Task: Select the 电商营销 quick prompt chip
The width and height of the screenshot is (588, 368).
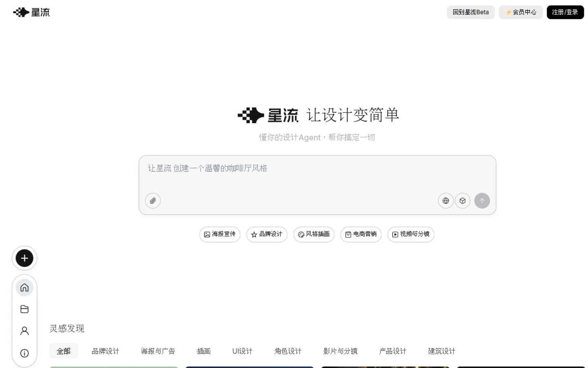Action: [x=361, y=234]
